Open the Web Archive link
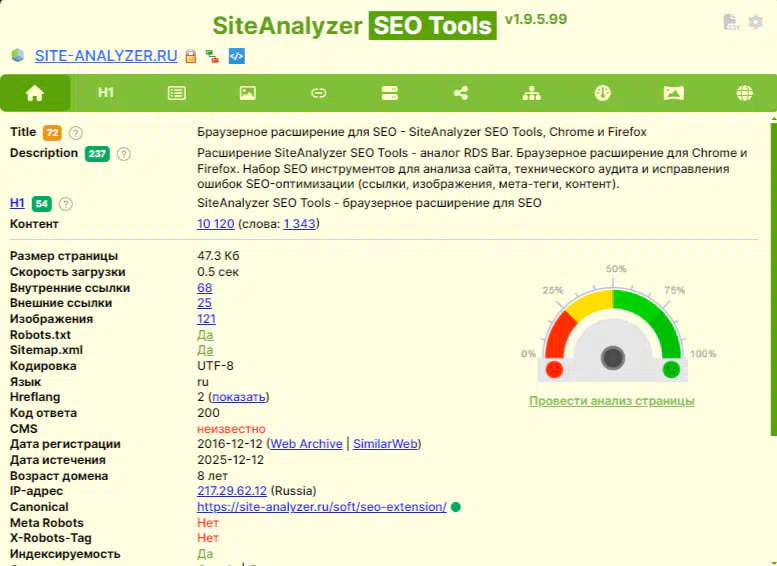This screenshot has height=566, width=777. [x=306, y=444]
